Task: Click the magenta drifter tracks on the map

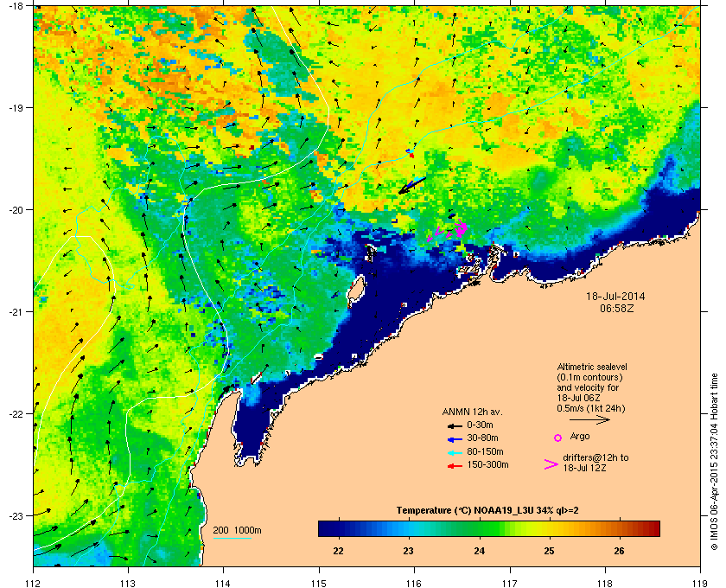Action: [448, 230]
